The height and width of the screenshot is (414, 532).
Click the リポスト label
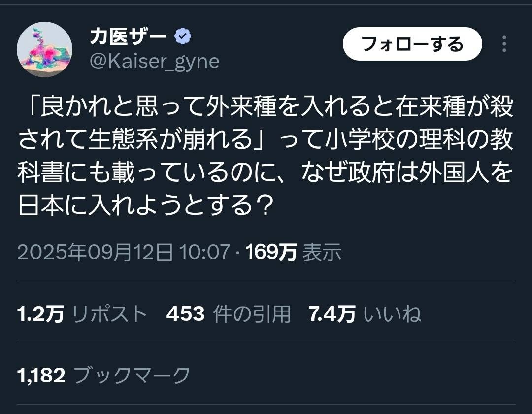[x=110, y=314]
